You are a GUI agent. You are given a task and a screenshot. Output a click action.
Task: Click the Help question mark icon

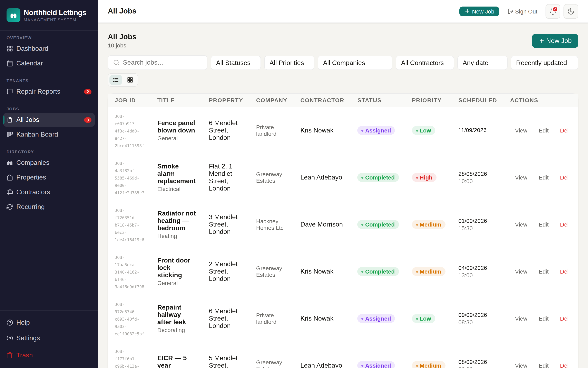pos(10,322)
